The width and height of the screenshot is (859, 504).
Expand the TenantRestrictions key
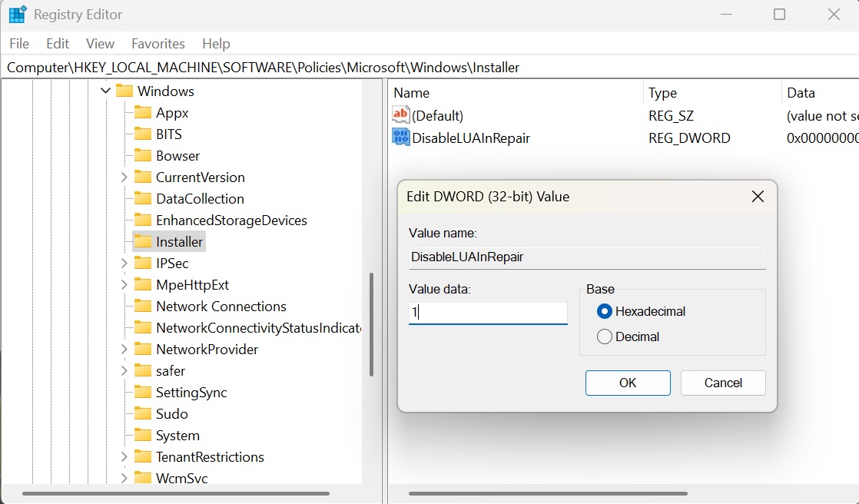pos(124,456)
